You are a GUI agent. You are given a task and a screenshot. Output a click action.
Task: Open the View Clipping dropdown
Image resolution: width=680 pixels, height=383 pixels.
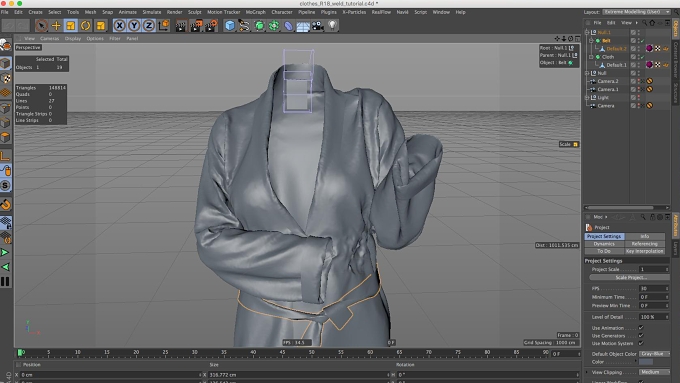[655, 372]
